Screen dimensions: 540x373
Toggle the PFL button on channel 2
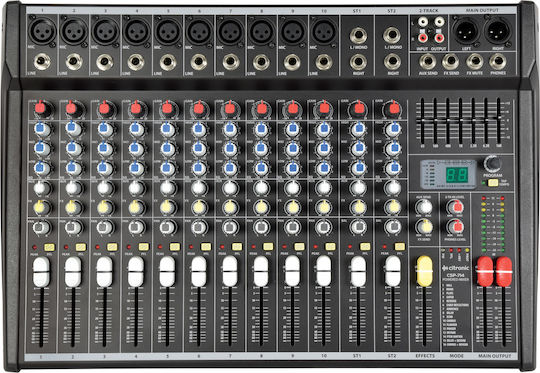pyautogui.click(x=81, y=247)
